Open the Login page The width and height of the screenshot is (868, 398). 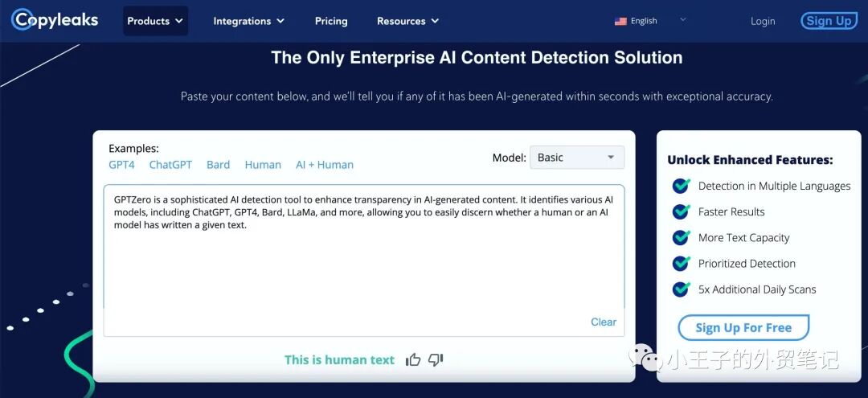click(x=763, y=21)
